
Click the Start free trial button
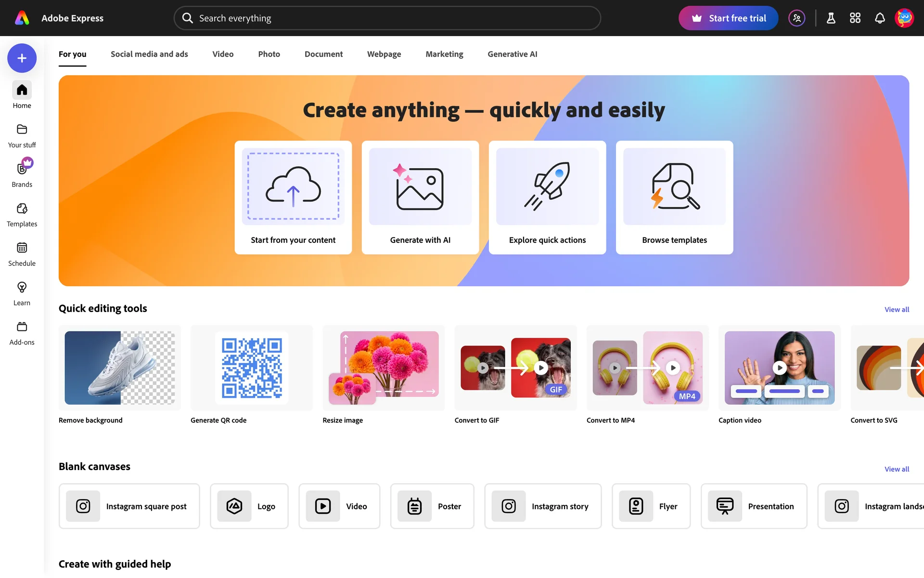click(728, 18)
